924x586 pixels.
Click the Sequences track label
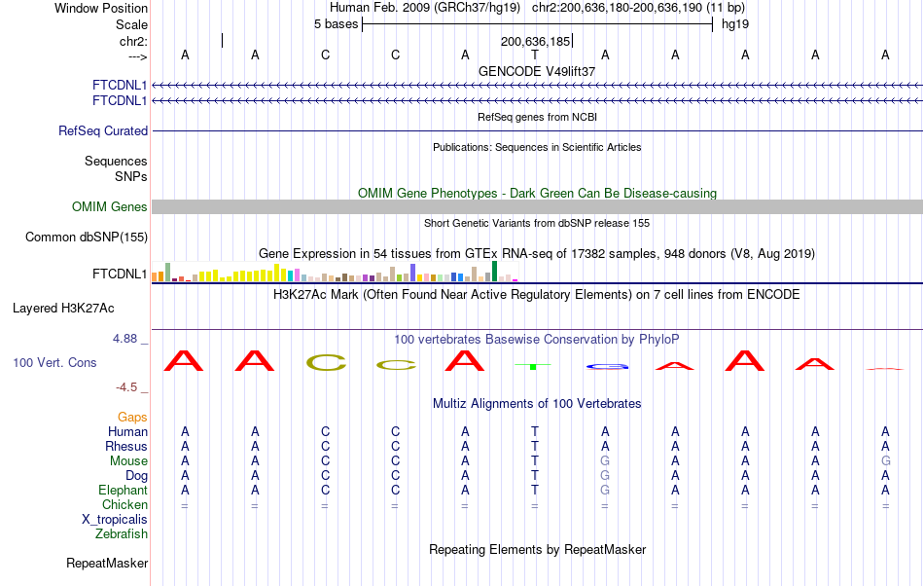(116, 161)
